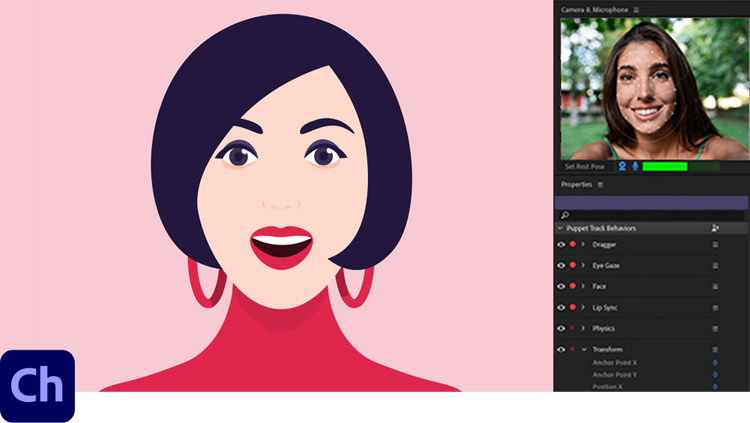
Task: Expand the Face behavior chevron
Action: 583,287
